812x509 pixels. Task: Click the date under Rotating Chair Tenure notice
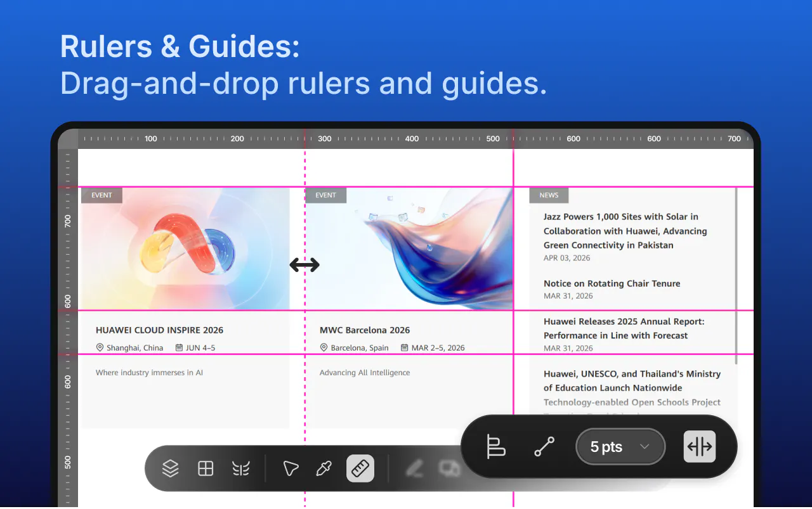(x=568, y=296)
